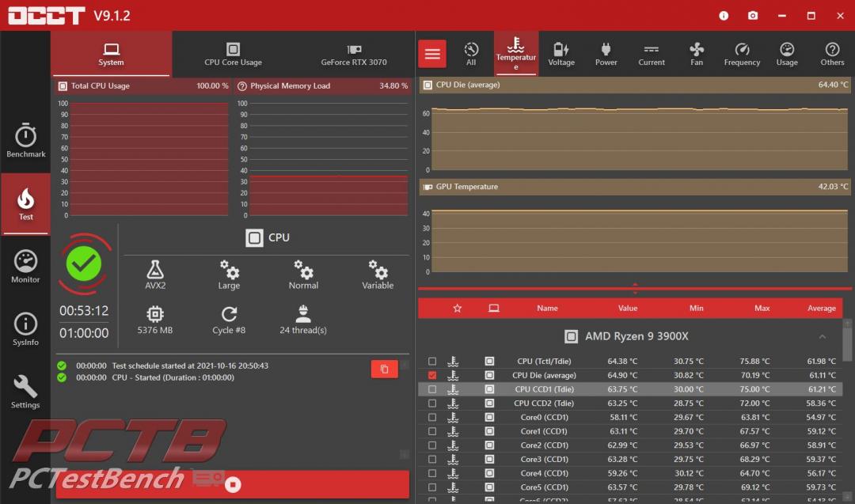Check the Core1 (CCD1) checkbox
Screen dimensions: 855x504
click(x=432, y=431)
